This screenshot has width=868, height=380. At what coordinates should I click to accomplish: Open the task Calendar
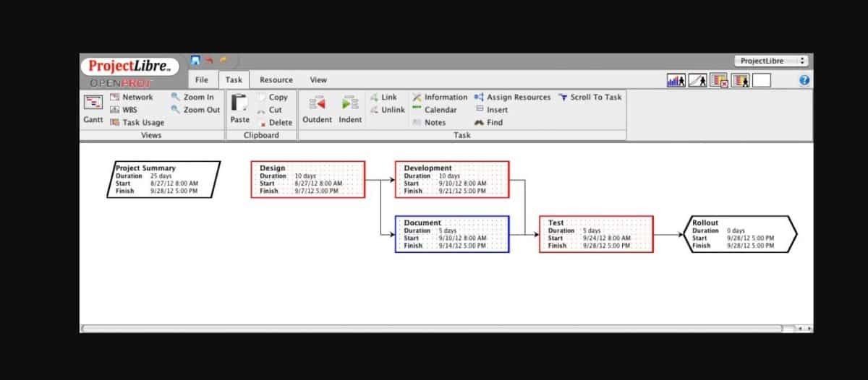[435, 110]
